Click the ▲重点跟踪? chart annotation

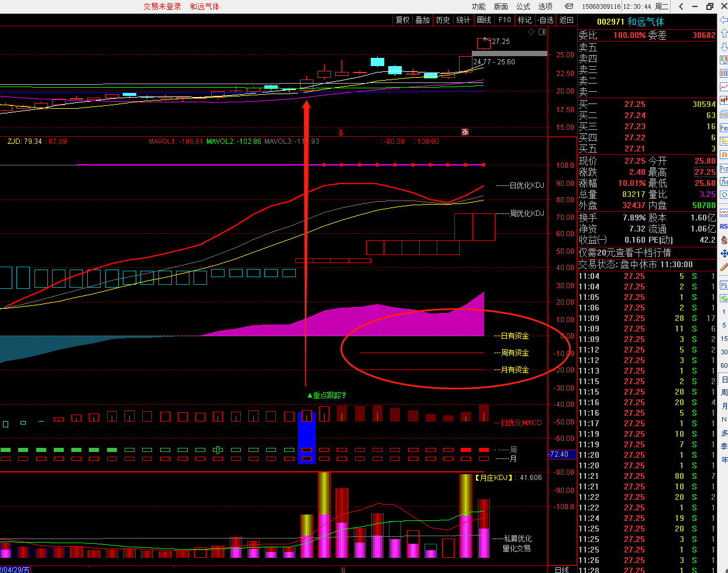(326, 395)
